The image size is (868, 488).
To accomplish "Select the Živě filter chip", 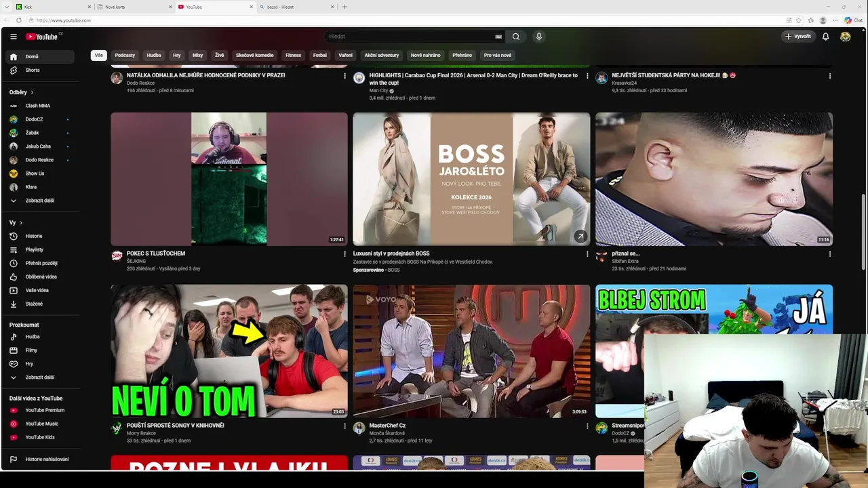I will (220, 56).
